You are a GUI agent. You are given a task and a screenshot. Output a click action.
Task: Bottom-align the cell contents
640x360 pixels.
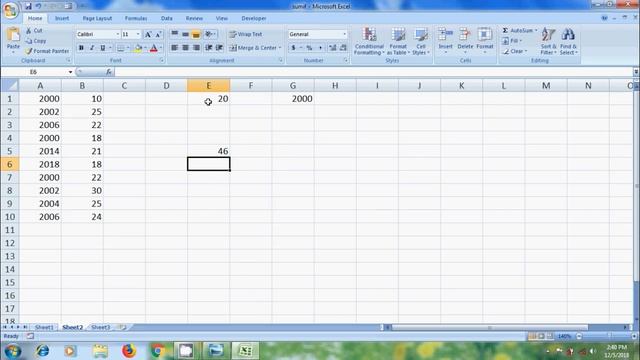point(196,34)
